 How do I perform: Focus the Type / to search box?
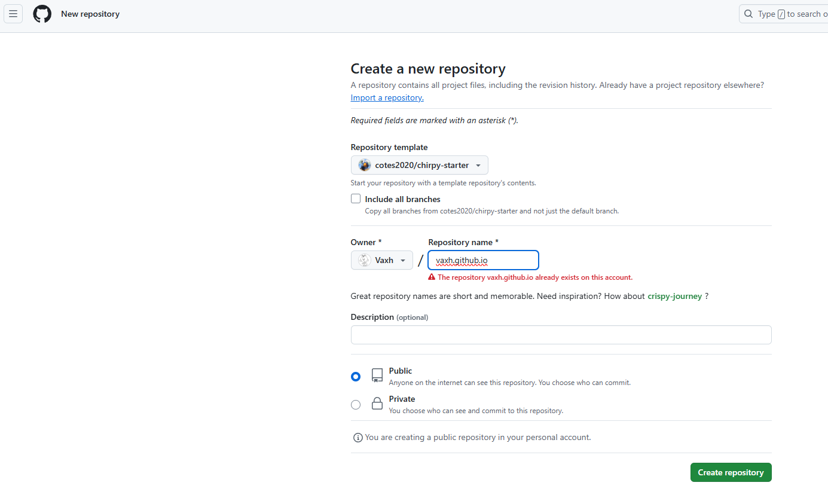coord(784,14)
